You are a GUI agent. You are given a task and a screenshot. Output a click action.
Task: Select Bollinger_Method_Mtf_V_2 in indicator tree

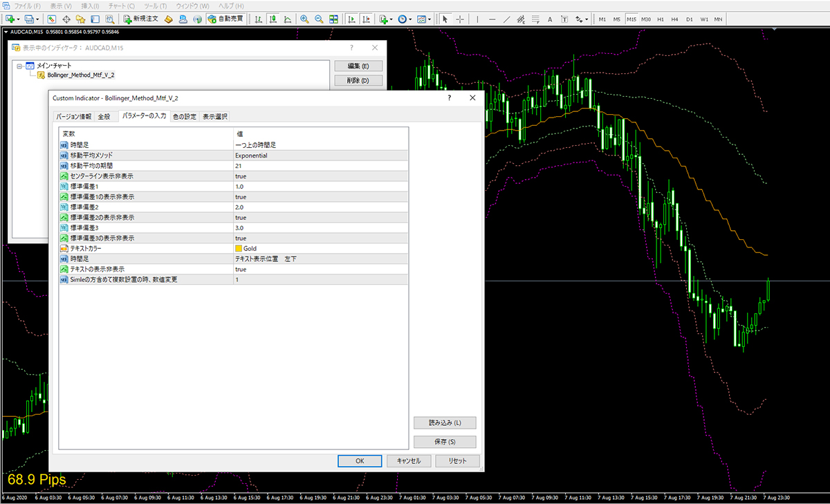click(80, 75)
